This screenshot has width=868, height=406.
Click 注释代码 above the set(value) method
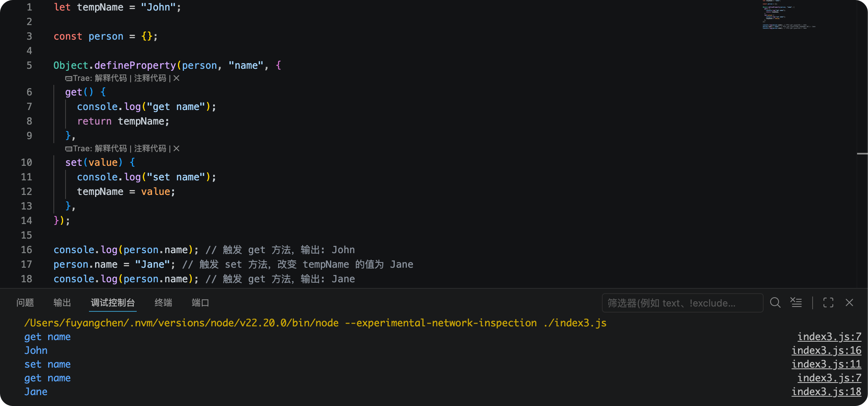click(150, 149)
